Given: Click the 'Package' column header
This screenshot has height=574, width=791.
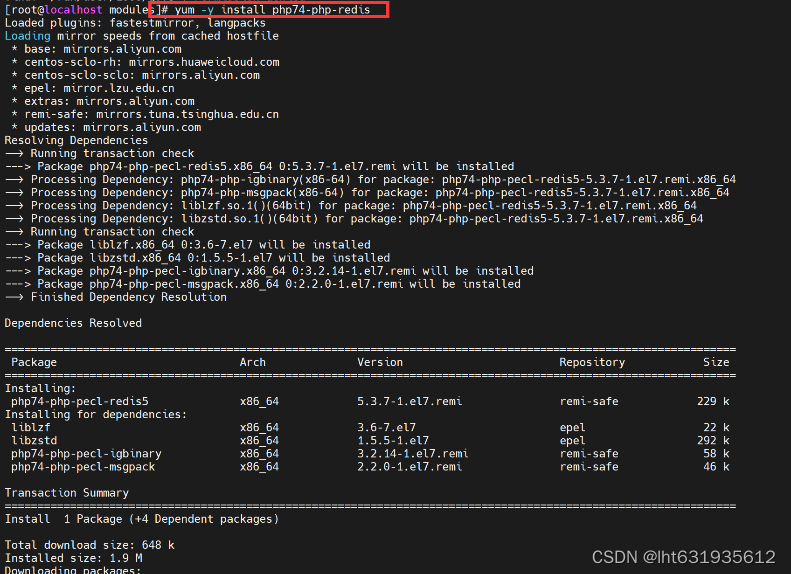Looking at the screenshot, I should point(34,362).
